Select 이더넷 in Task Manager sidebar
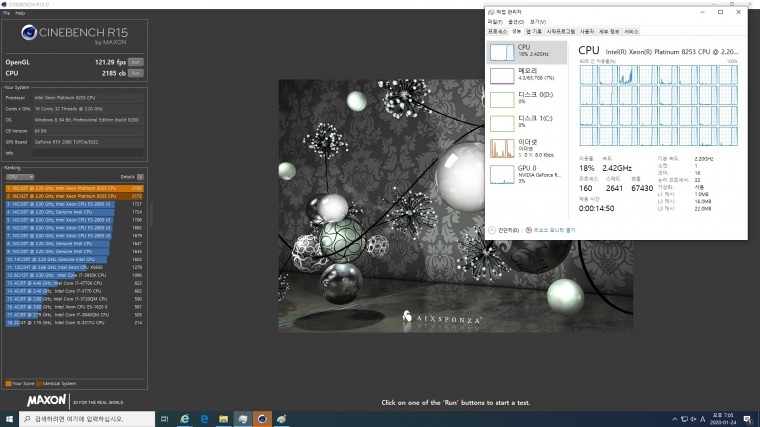Image resolution: width=760 pixels, height=427 pixels. [x=527, y=148]
